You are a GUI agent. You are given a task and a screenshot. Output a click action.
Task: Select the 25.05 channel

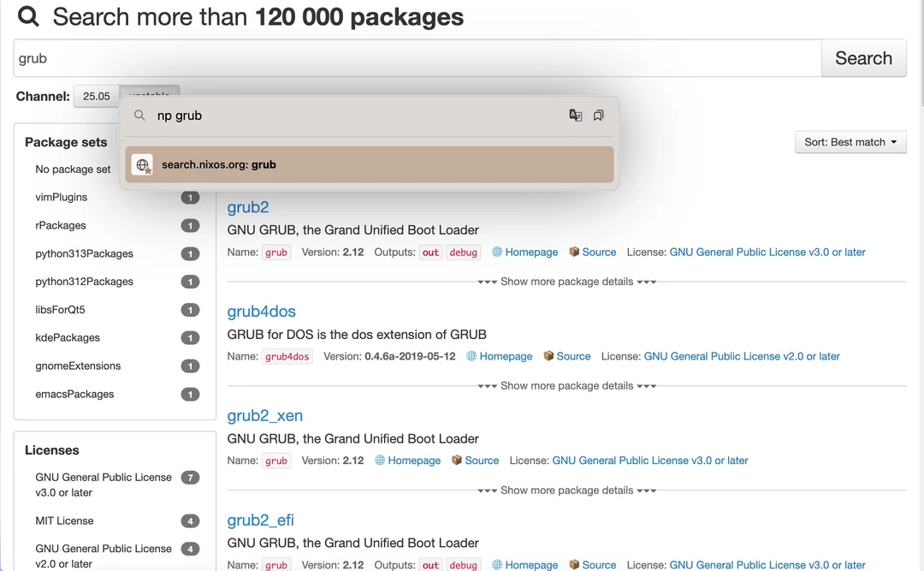[96, 96]
